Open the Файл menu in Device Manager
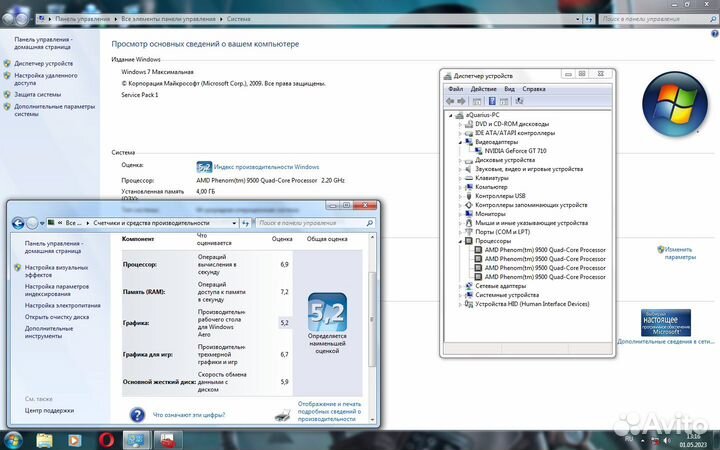The width and height of the screenshot is (720, 450). 456,89
